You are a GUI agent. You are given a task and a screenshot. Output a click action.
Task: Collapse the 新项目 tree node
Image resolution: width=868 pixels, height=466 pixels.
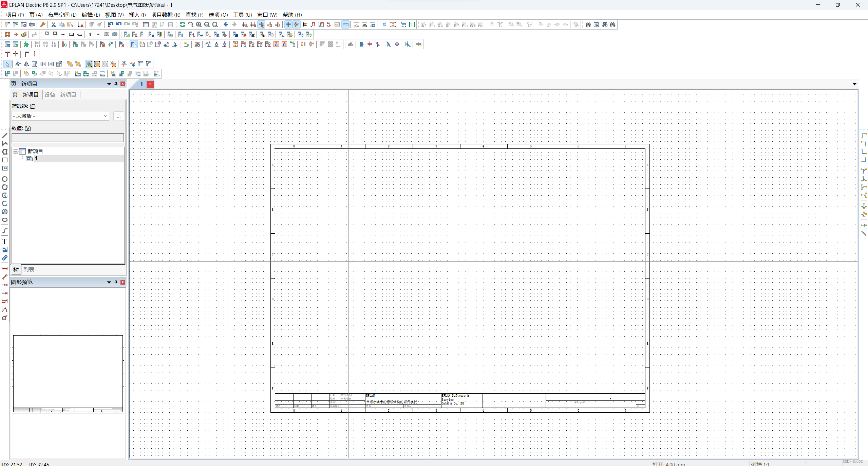tap(16, 151)
